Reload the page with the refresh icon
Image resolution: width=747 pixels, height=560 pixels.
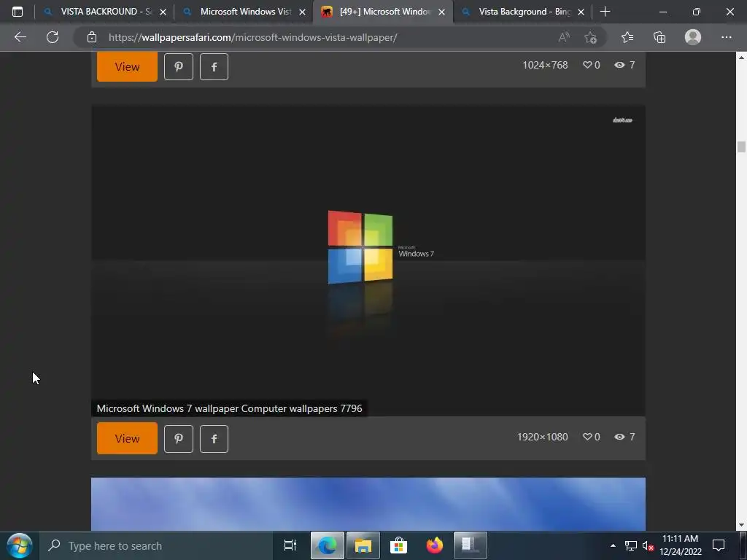click(x=53, y=37)
